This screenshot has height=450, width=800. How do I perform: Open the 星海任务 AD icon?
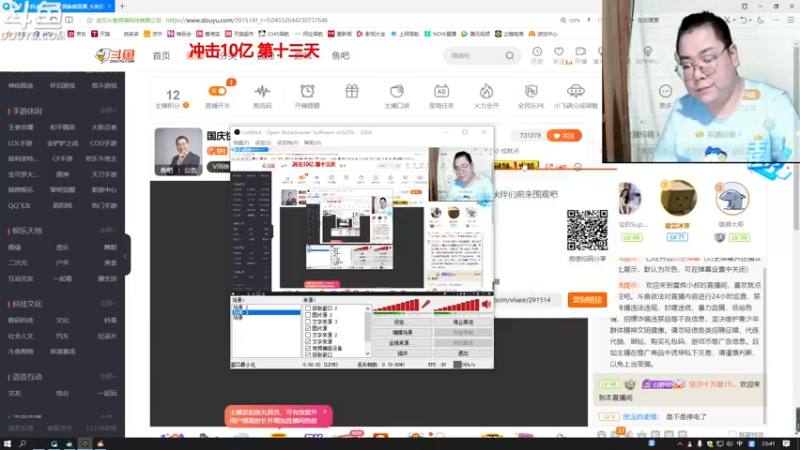(x=441, y=91)
